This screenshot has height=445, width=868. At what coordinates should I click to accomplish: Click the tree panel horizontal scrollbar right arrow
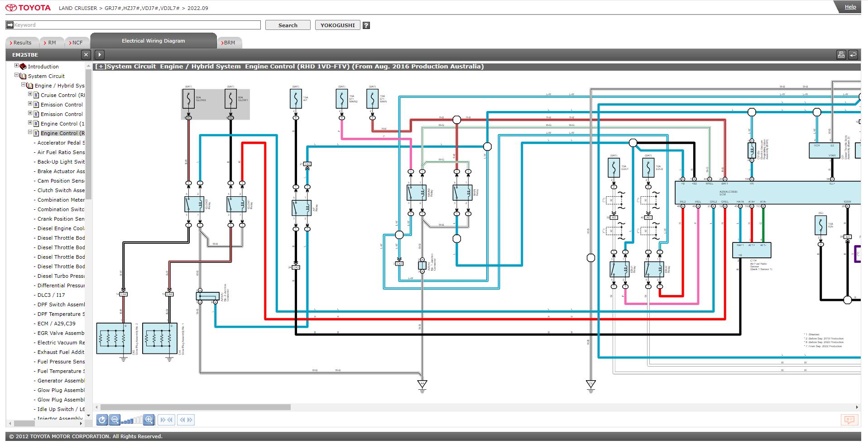coord(81,424)
